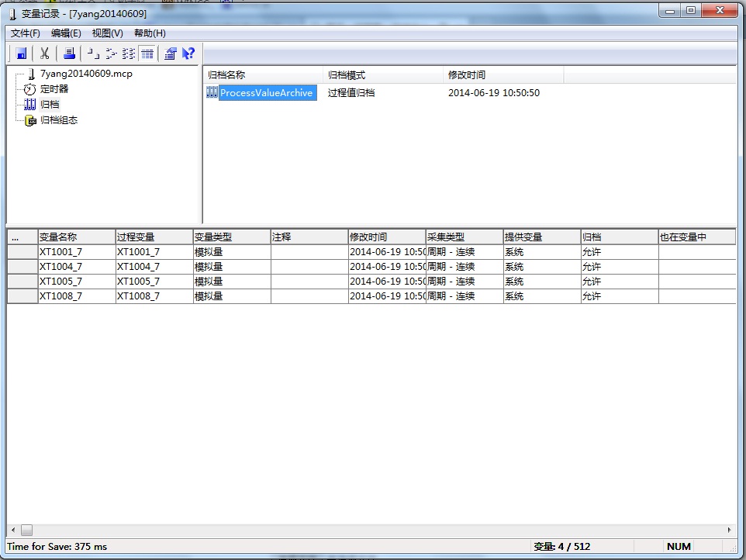The image size is (746, 560).
Task: Activate the What's This help pointer
Action: pos(188,54)
